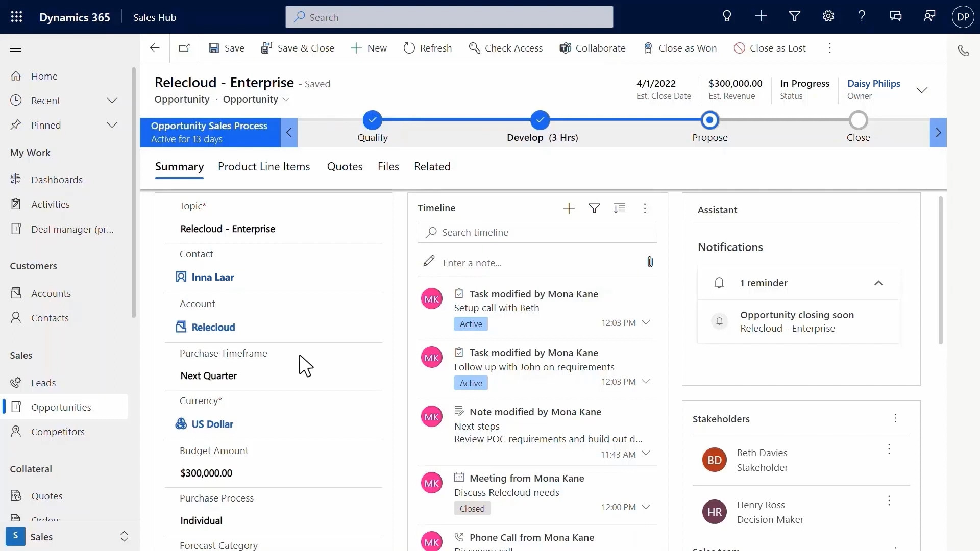Attach a file with the paperclip icon
Viewport: 980px width, 551px height.
pos(650,262)
